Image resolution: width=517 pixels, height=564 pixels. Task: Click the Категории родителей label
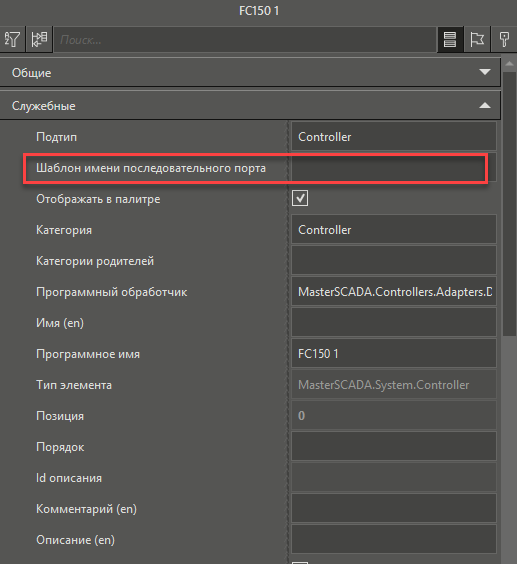95,261
